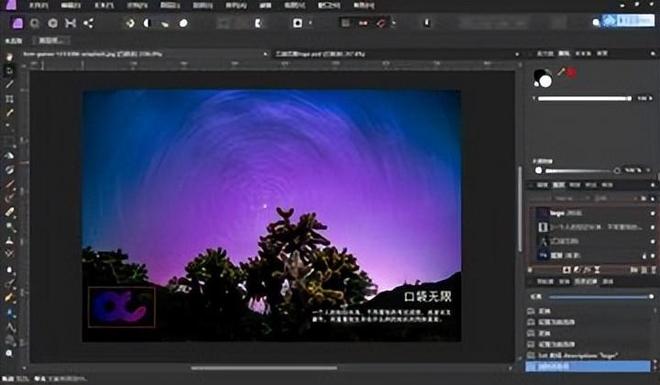Add a new pixel layer icon

pyautogui.click(x=644, y=270)
